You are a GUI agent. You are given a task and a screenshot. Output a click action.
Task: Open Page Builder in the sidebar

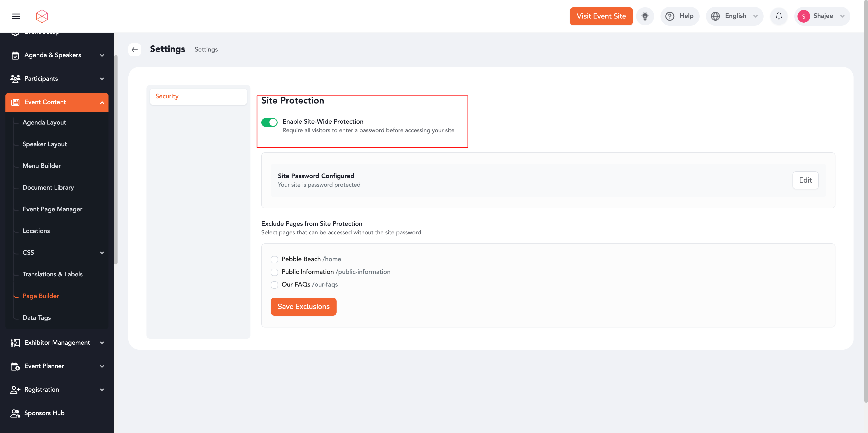(41, 296)
